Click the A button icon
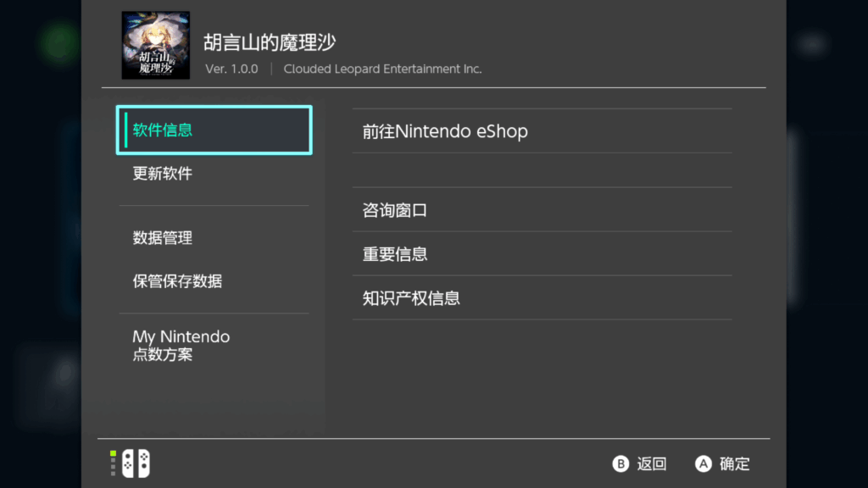 [x=703, y=463]
